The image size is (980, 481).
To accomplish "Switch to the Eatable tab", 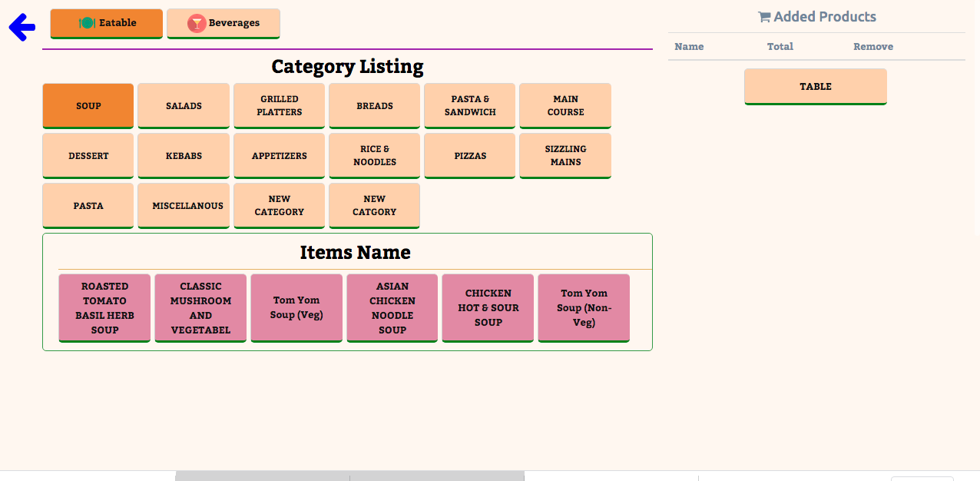I will pos(107,23).
